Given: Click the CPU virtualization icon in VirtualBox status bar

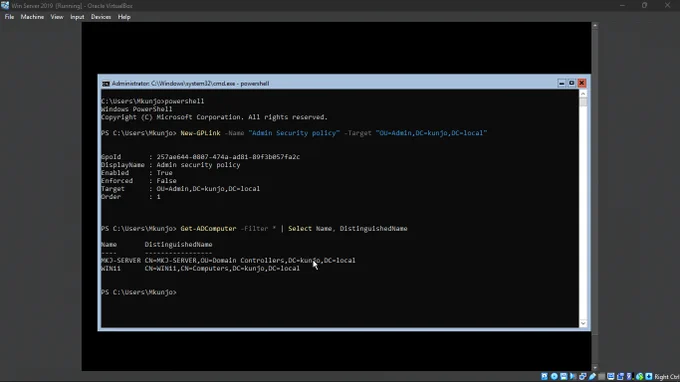Looking at the screenshot, I should tap(630, 376).
